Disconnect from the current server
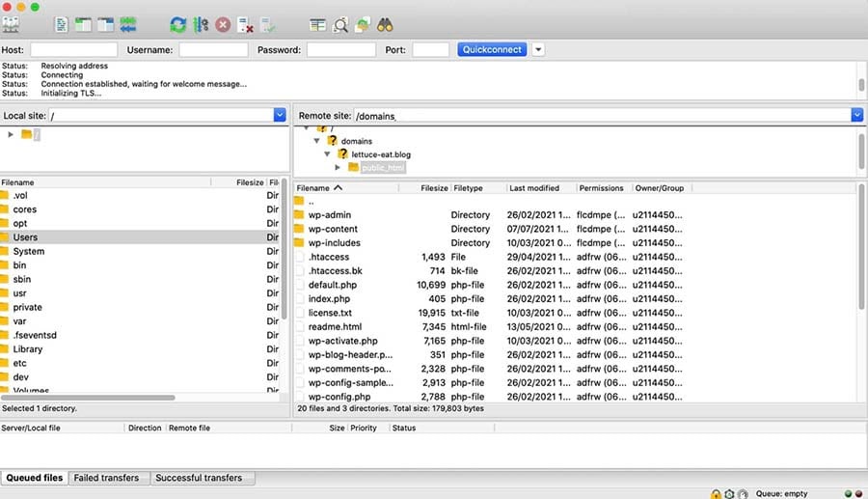This screenshot has width=868, height=499. pos(245,25)
